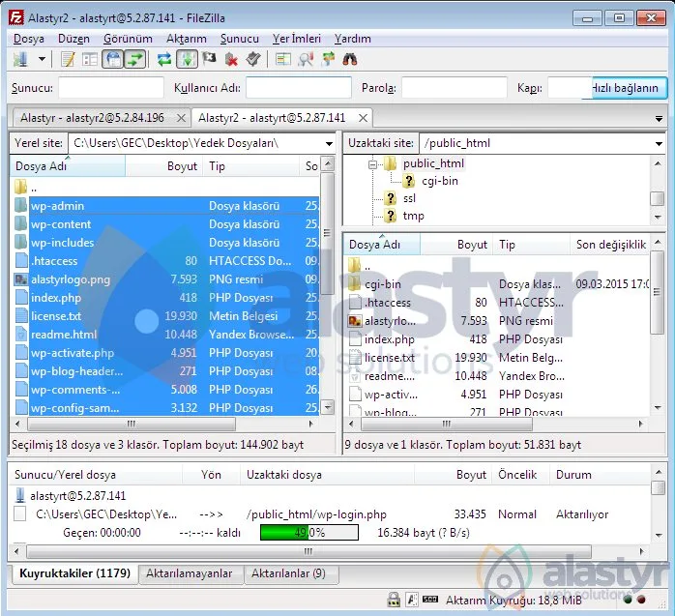This screenshot has width=675, height=616.
Task: Open the connection tabs list arrow
Action: [x=659, y=118]
